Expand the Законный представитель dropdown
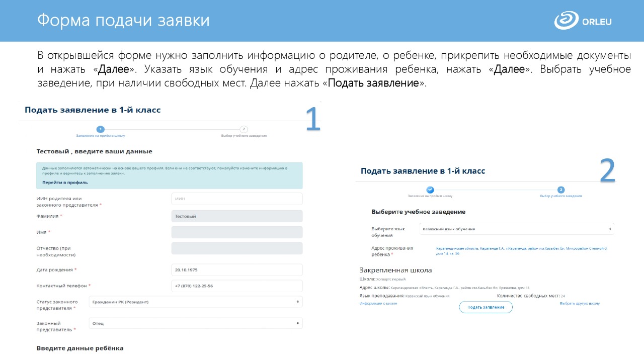Image resolution: width=644 pixels, height=362 pixels. tap(195, 323)
